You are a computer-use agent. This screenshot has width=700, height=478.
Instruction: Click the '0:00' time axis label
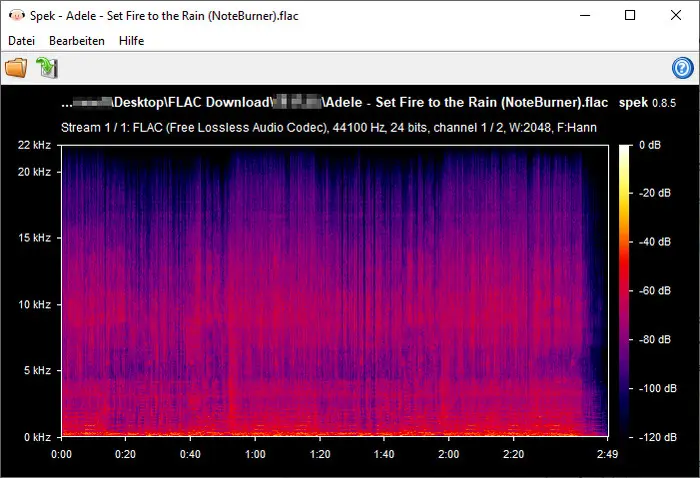pos(61,454)
